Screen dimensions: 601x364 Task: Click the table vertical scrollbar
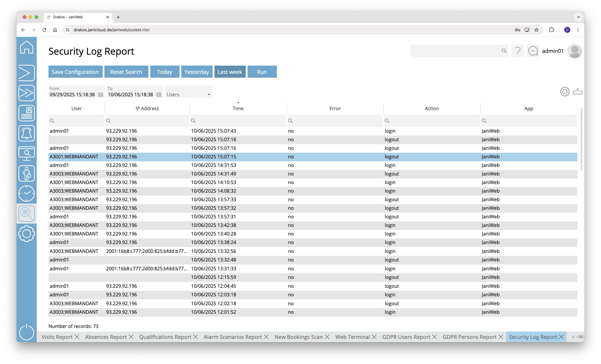[581, 139]
